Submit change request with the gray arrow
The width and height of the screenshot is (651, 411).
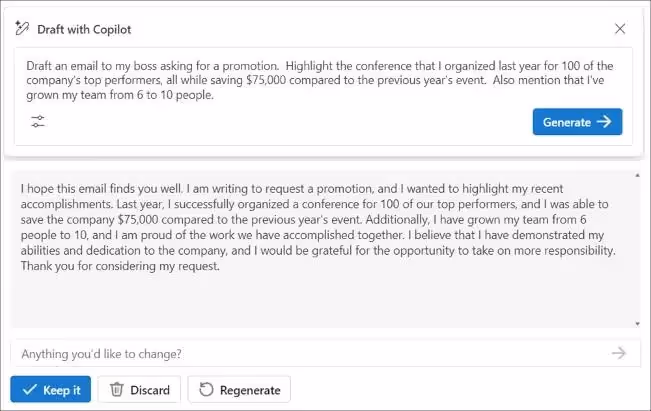tap(619, 353)
